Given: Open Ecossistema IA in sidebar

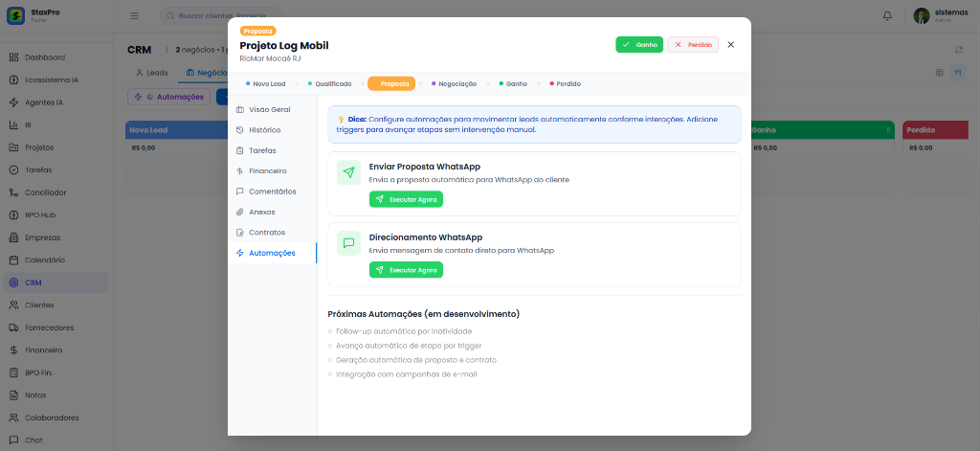Looking at the screenshot, I should point(55,80).
